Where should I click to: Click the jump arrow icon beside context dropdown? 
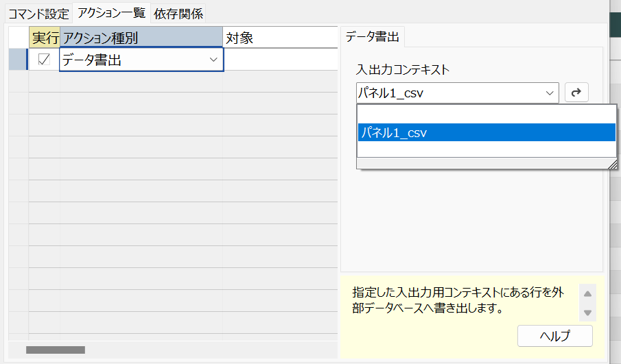576,93
